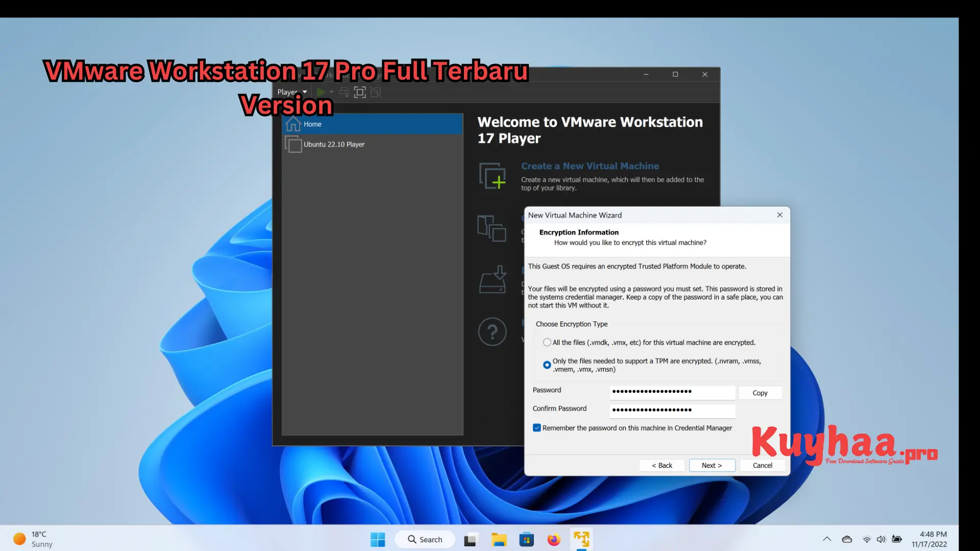
Task: Click Cancel in the New Virtual Machine Wizard
Action: 762,465
